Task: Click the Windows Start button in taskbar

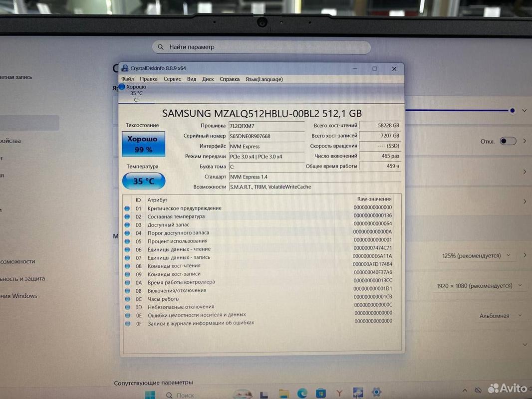Action: click(x=150, y=395)
